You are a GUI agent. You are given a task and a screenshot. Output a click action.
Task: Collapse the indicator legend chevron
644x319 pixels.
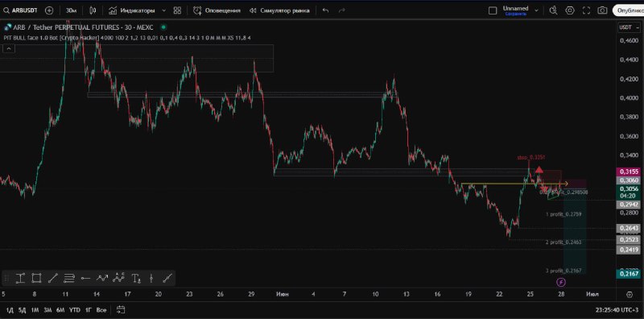tap(9, 48)
